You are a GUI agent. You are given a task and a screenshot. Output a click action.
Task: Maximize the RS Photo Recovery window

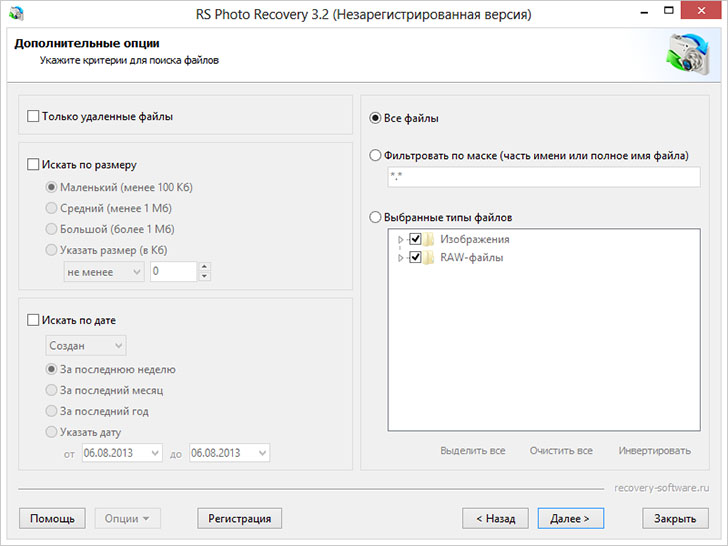click(669, 11)
